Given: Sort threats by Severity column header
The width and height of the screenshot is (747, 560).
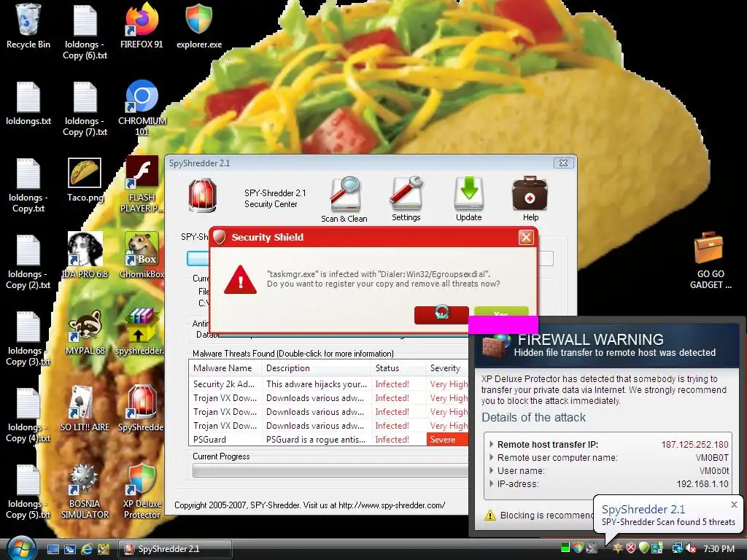Looking at the screenshot, I should point(447,368).
